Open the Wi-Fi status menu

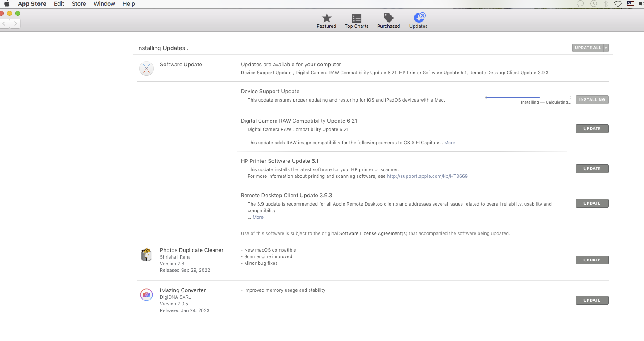tap(618, 4)
